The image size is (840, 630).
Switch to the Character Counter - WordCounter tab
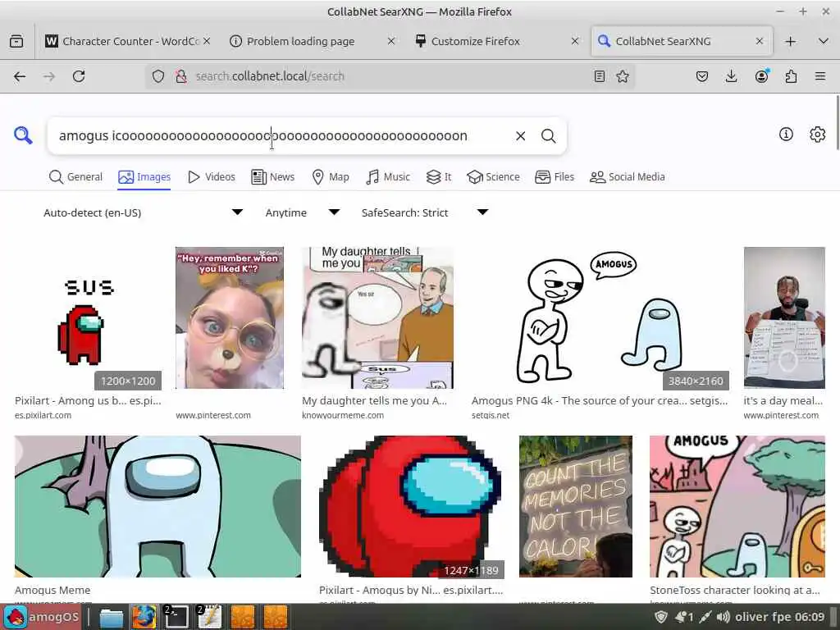[128, 41]
